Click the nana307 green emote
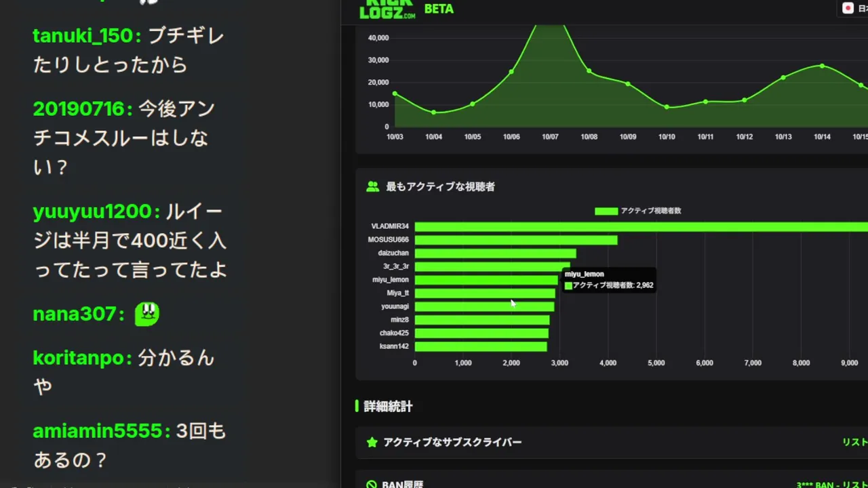 (x=147, y=314)
